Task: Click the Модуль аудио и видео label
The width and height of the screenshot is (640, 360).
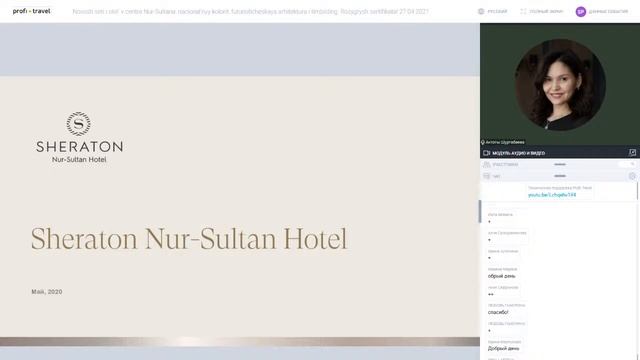Action: click(x=518, y=153)
